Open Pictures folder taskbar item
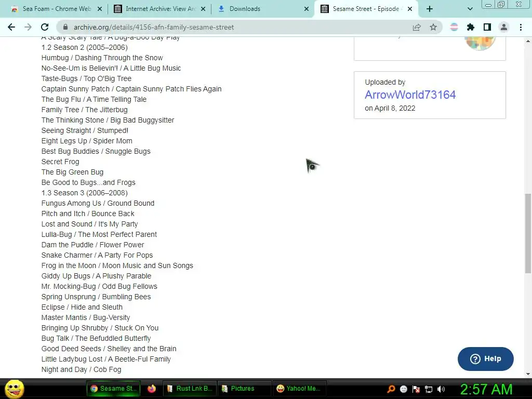Image resolution: width=532 pixels, height=399 pixels. pos(244,389)
